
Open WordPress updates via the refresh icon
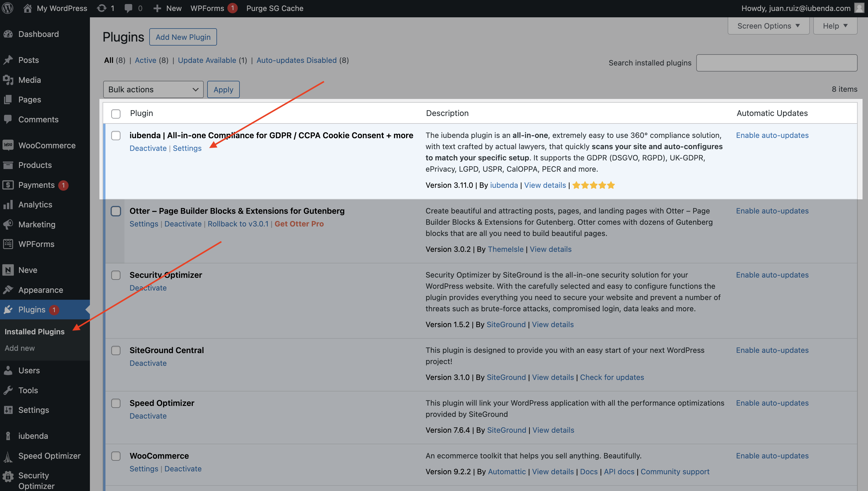[101, 8]
